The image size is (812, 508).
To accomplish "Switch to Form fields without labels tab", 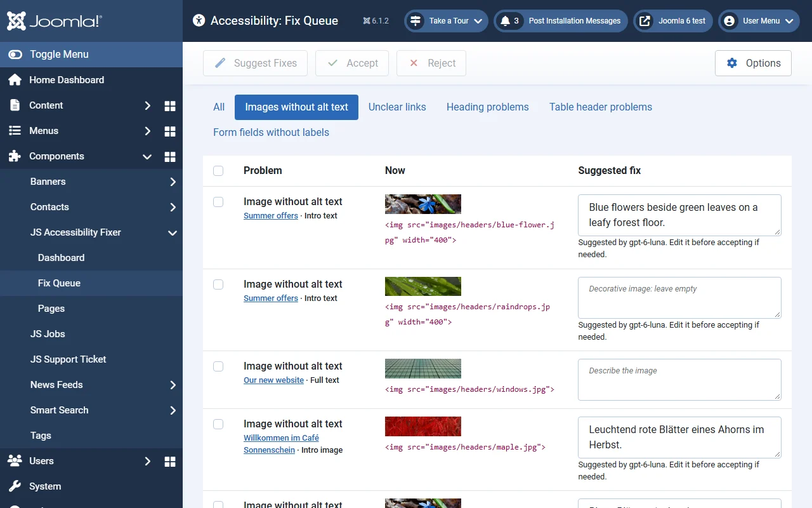I will 271,133.
